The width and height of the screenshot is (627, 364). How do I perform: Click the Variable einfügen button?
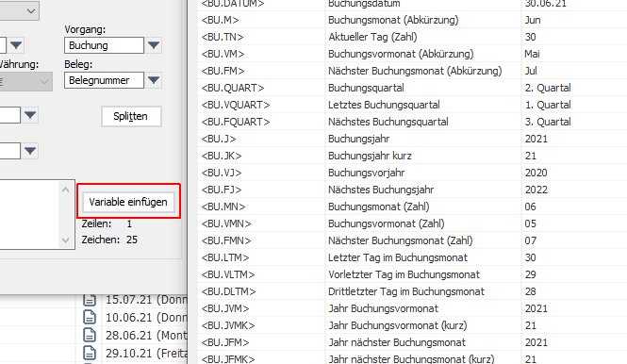(128, 202)
